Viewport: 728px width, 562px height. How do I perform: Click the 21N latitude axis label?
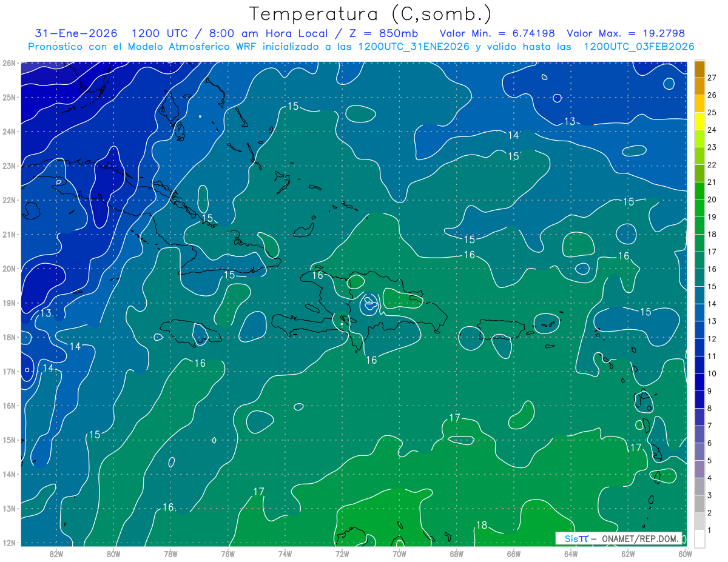tap(8, 234)
